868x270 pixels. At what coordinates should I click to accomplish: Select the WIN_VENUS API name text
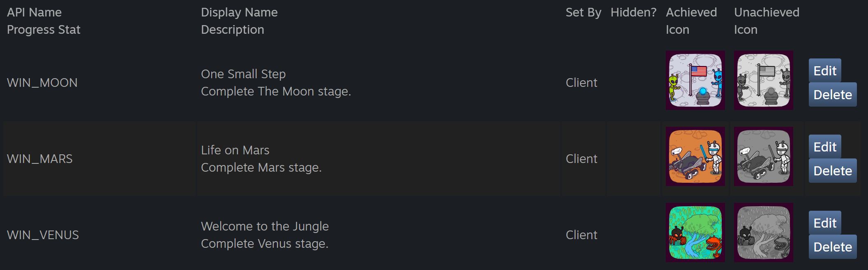point(43,235)
